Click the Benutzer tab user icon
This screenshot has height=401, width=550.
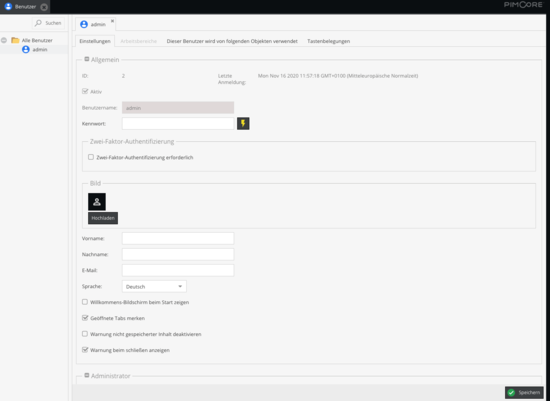(x=8, y=6)
